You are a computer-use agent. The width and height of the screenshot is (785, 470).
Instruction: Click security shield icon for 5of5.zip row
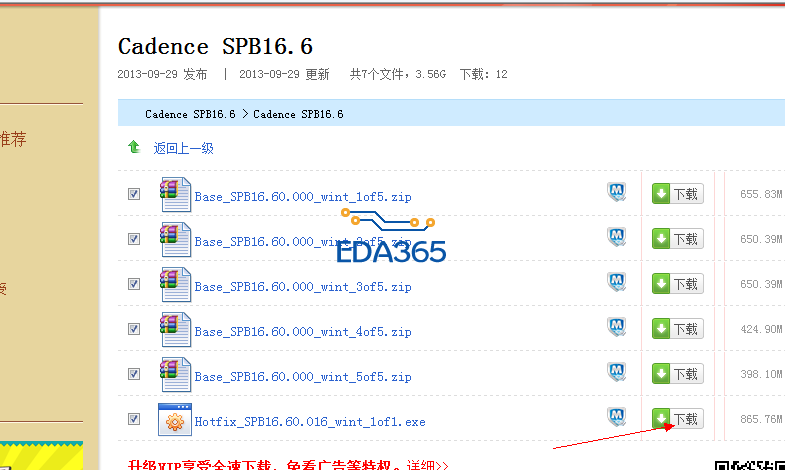coord(617,371)
